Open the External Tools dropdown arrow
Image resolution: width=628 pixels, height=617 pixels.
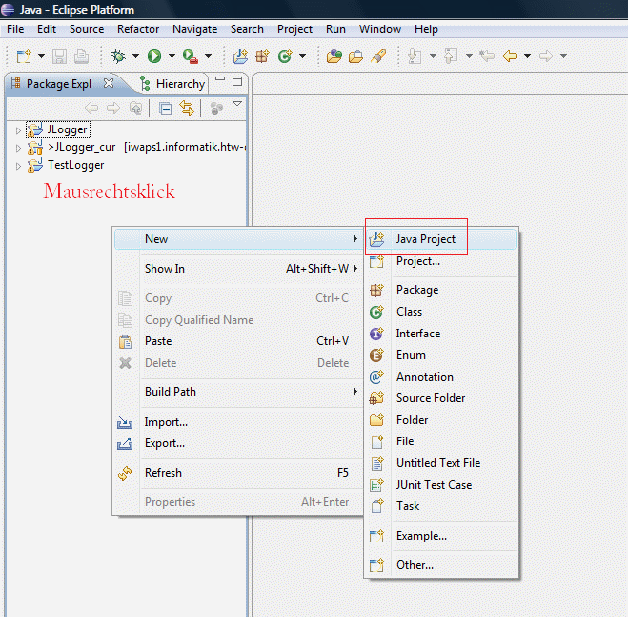click(208, 56)
